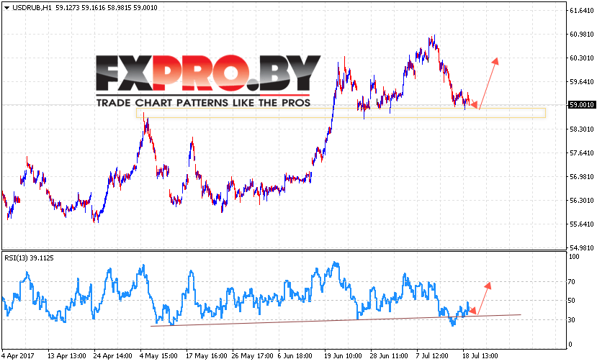The width and height of the screenshot is (597, 364).
Task: Click the RSI(13) 39.1125 indicator label
Action: point(29,258)
